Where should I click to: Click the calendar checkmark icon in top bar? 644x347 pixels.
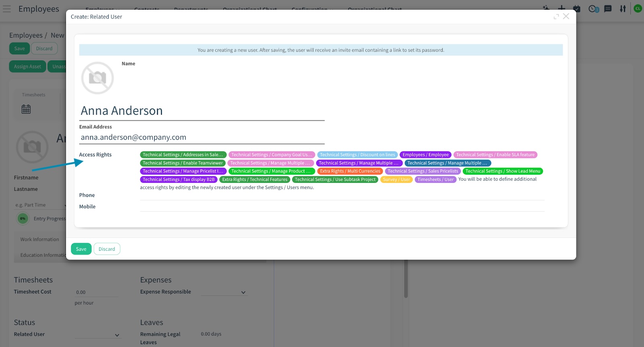tap(577, 8)
